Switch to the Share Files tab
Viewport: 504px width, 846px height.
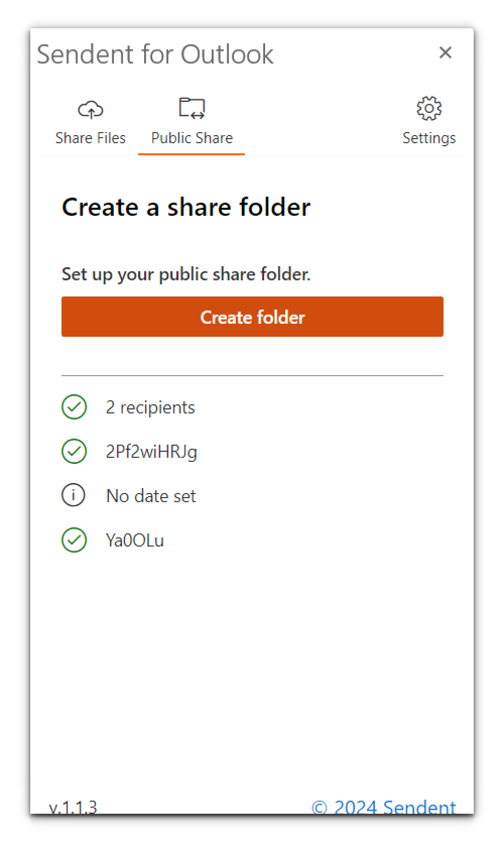pyautogui.click(x=91, y=138)
